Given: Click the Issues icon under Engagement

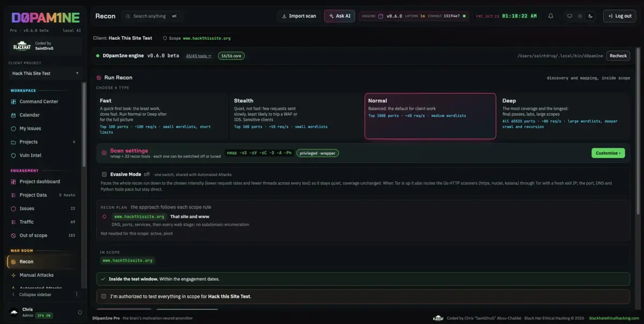Looking at the screenshot, I should [x=14, y=208].
